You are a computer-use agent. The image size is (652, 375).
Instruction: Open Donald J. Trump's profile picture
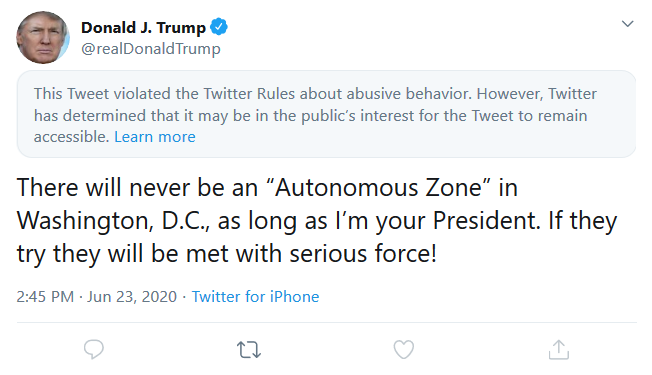click(43, 37)
